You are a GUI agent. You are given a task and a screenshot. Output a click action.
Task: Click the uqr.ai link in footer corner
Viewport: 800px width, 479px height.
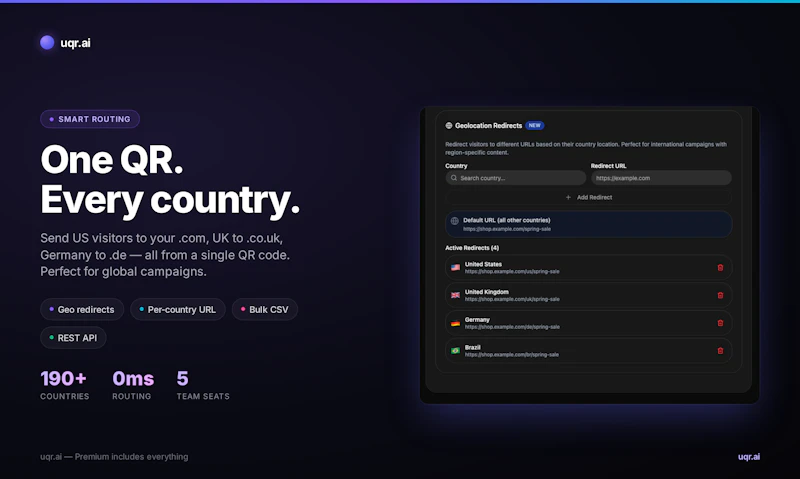pos(748,457)
